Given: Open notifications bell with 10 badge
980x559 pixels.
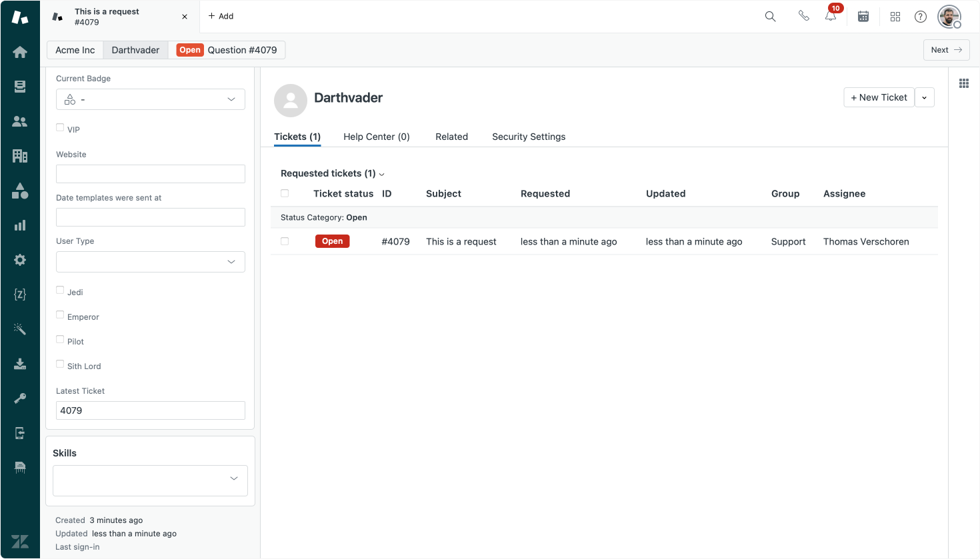Looking at the screenshot, I should 831,15.
